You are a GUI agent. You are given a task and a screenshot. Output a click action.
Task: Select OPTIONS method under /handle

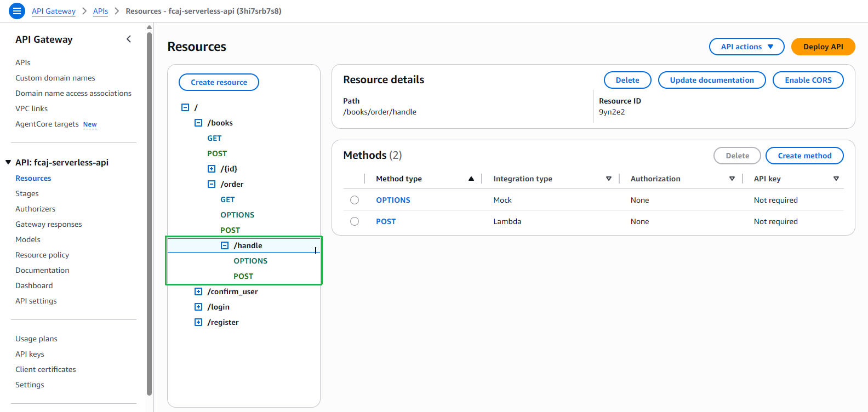(250, 261)
